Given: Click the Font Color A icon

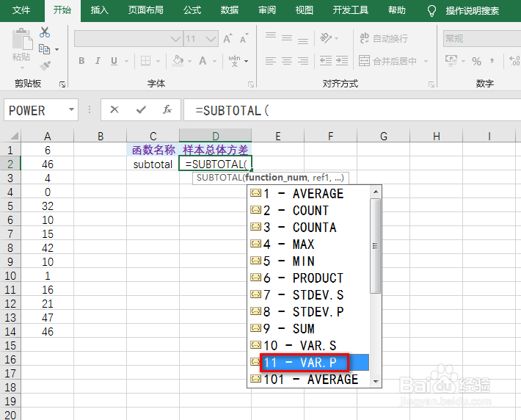Looking at the screenshot, I should click(203, 61).
